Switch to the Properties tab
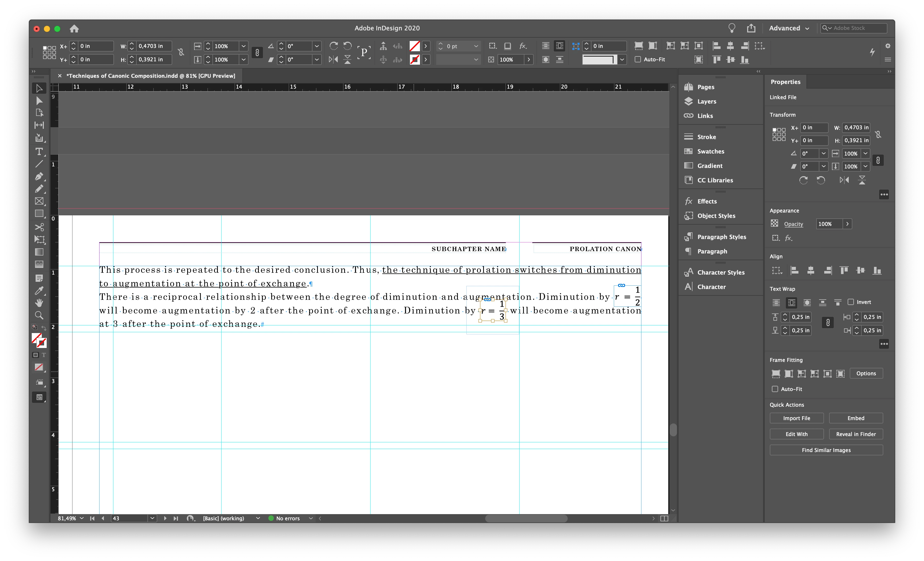This screenshot has width=924, height=561. pos(785,82)
